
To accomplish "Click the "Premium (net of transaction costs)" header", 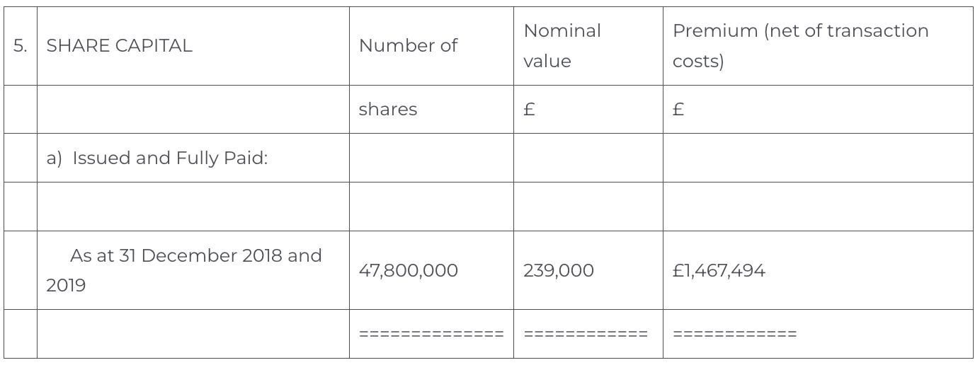I will click(x=800, y=46).
